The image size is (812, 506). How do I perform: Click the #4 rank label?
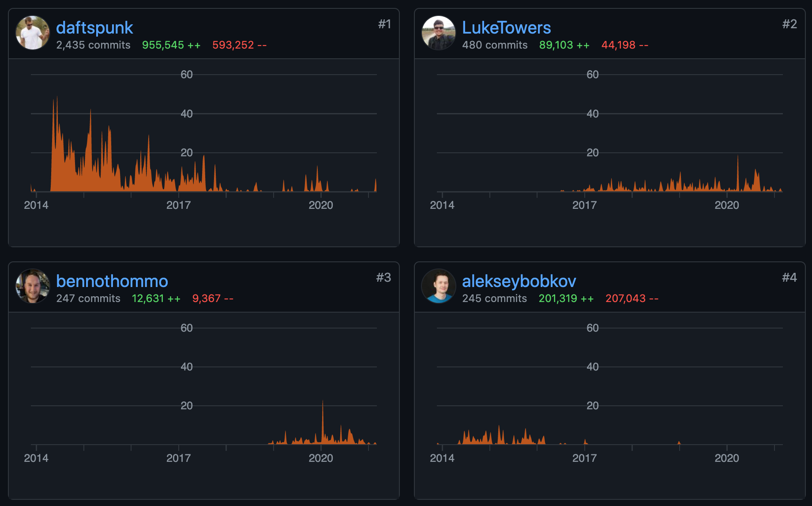click(x=789, y=277)
